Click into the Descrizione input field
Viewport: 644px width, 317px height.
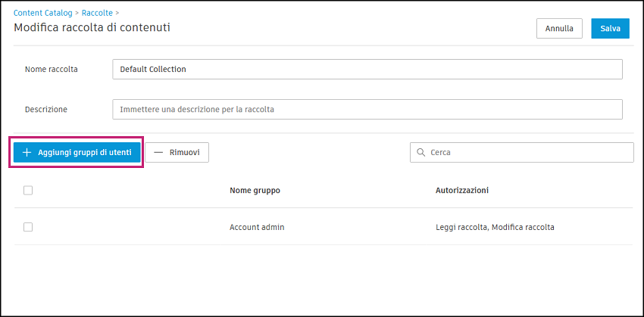367,109
